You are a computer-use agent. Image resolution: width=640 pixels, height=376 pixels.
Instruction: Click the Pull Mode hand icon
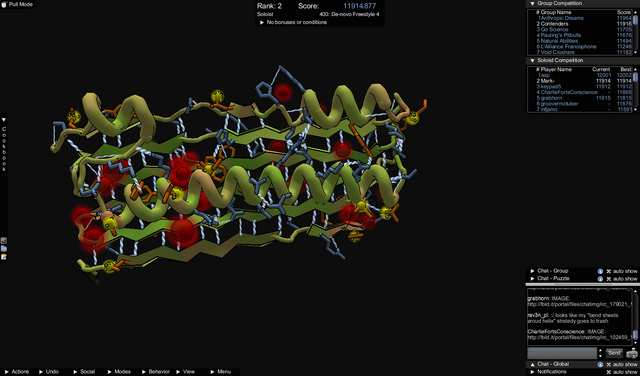click(x=4, y=4)
